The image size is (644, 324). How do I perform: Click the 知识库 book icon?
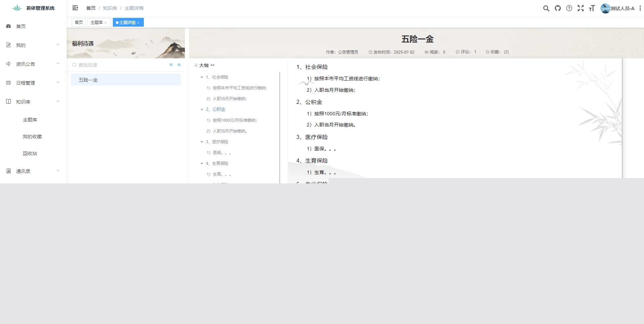pyautogui.click(x=8, y=101)
